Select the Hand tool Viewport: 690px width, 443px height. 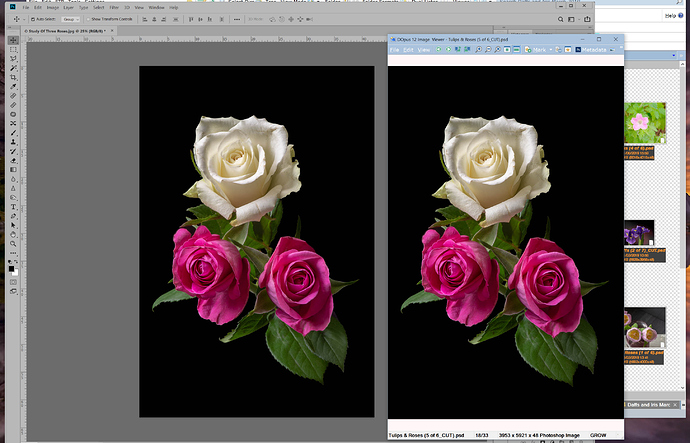tap(13, 234)
